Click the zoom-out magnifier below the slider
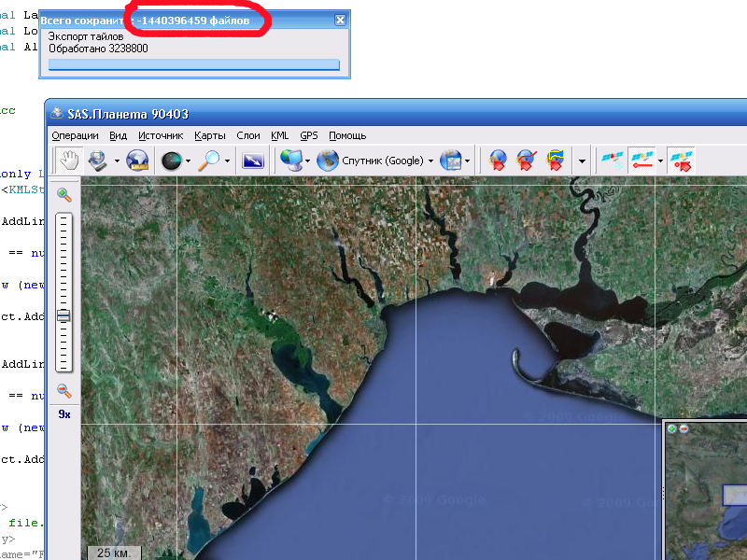 click(x=63, y=391)
